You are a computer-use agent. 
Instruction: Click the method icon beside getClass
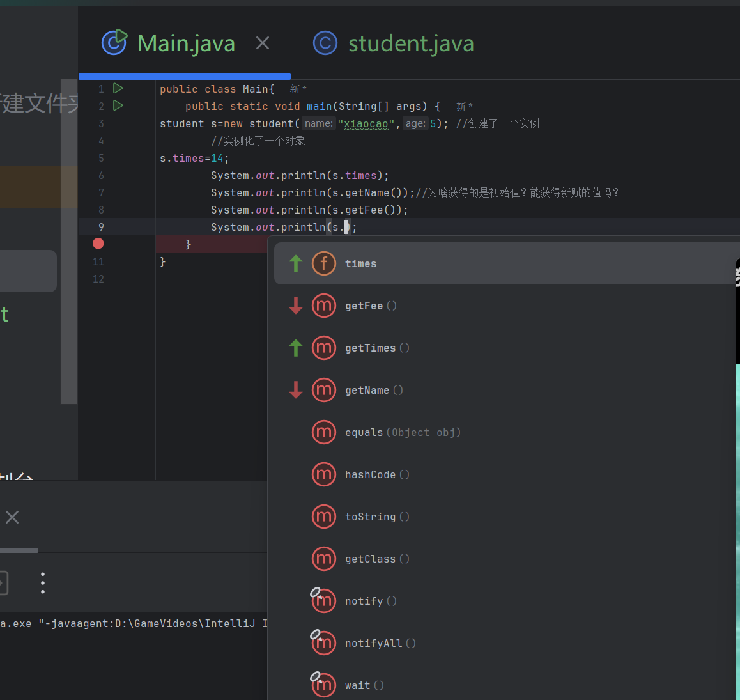324,559
